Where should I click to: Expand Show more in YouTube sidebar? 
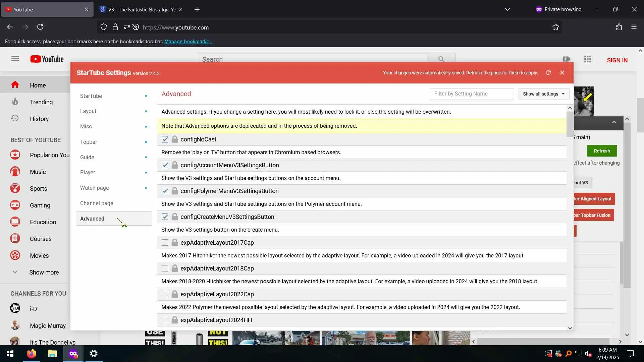(44, 273)
